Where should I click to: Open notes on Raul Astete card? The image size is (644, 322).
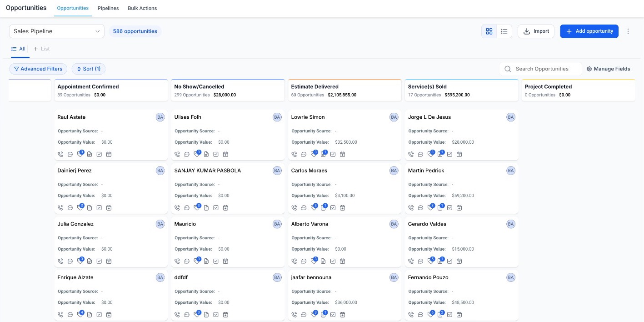coord(90,154)
